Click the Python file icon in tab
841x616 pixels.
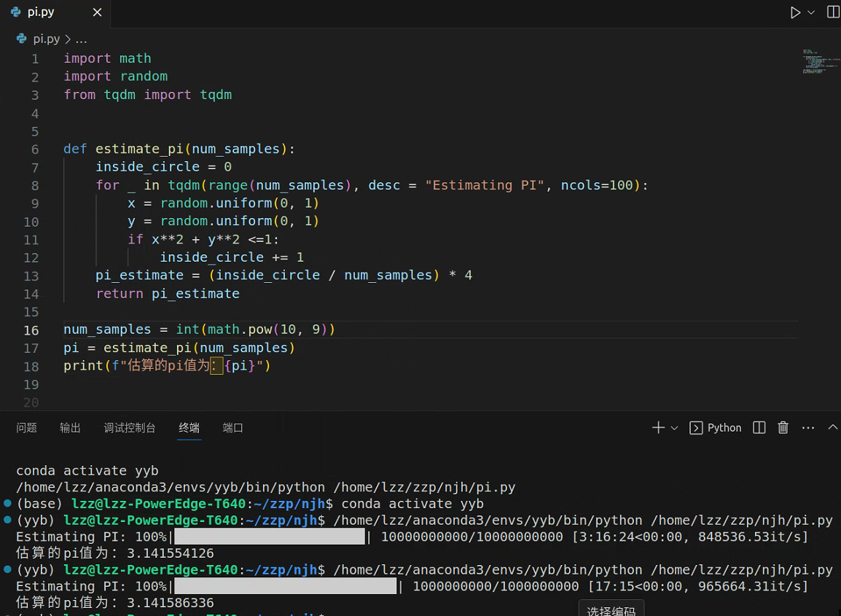tap(15, 12)
